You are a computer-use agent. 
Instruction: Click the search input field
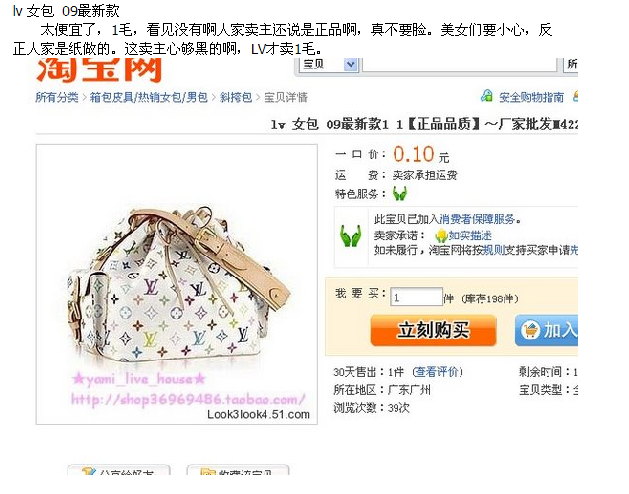(460, 64)
